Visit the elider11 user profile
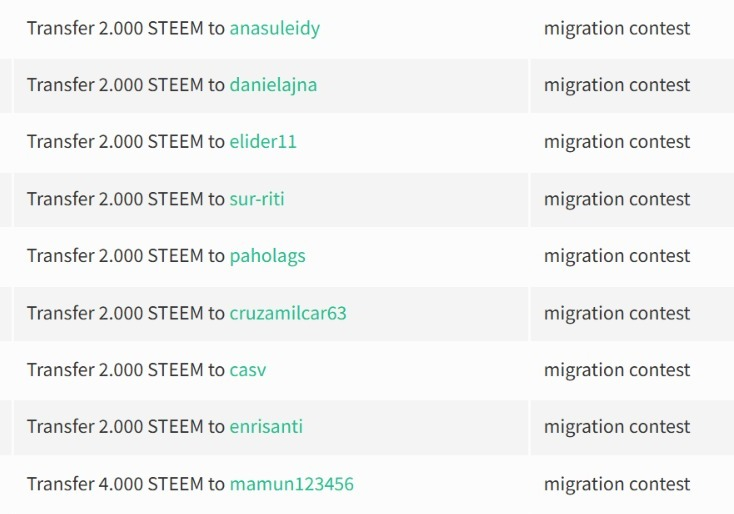 click(263, 142)
